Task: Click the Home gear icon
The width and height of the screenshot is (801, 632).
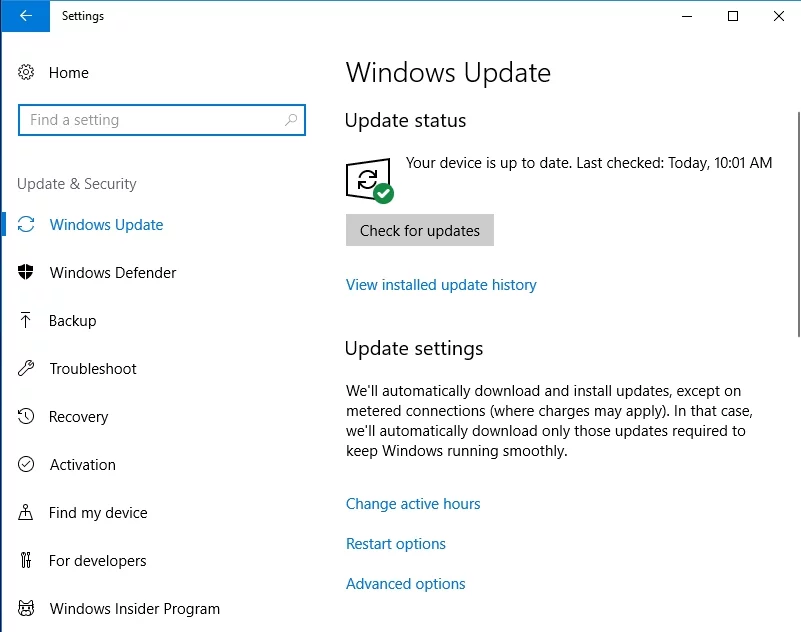Action: coord(26,73)
